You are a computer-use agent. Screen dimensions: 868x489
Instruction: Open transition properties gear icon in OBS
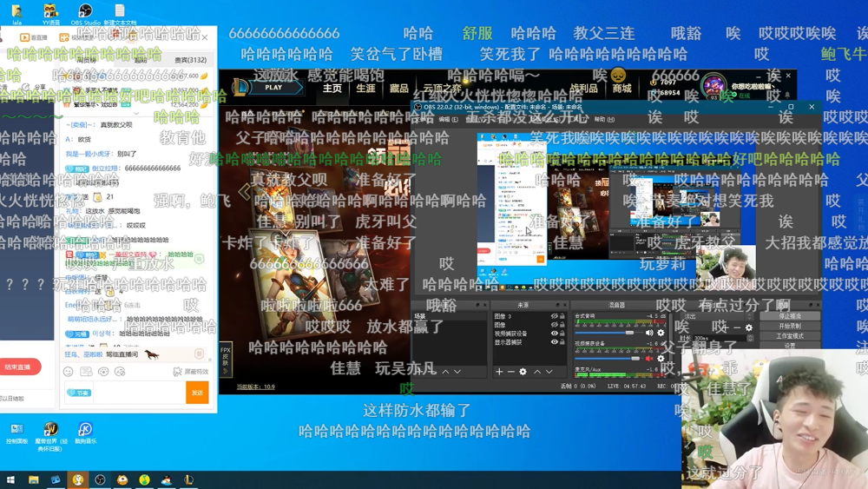pos(749,327)
